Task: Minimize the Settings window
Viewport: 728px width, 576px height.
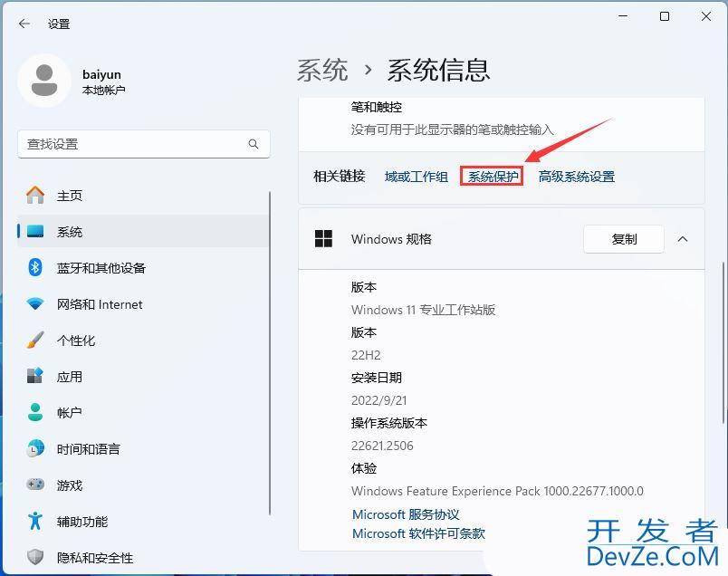Action: tap(623, 16)
